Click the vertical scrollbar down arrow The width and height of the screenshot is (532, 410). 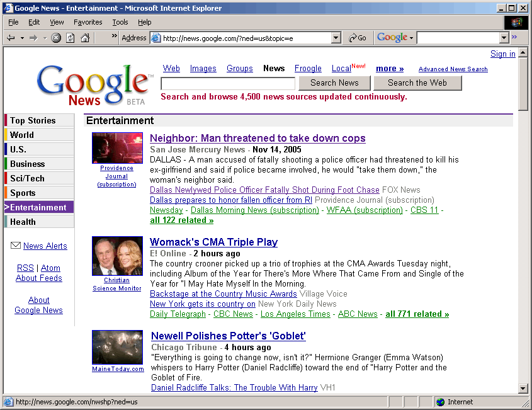coord(523,388)
